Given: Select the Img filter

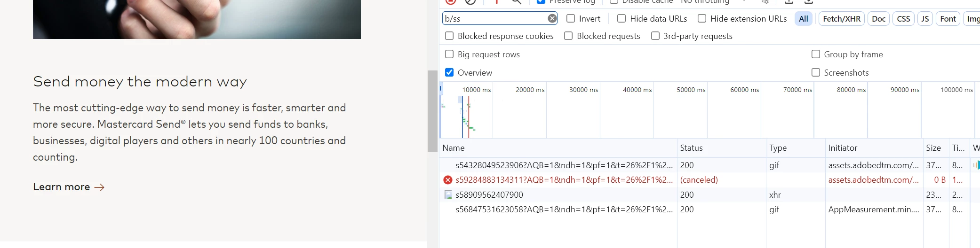Looking at the screenshot, I should pyautogui.click(x=972, y=19).
